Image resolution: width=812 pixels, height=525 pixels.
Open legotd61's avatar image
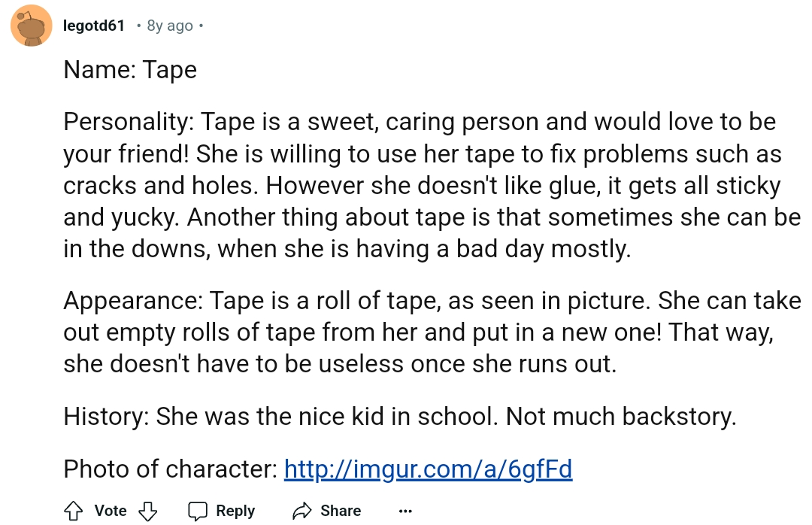[x=31, y=26]
